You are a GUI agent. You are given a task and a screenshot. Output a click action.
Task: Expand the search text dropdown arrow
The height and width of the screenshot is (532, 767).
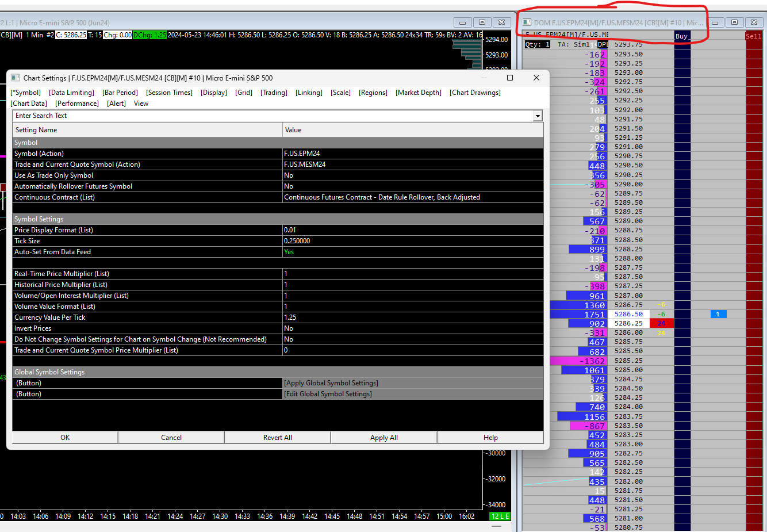pos(538,116)
